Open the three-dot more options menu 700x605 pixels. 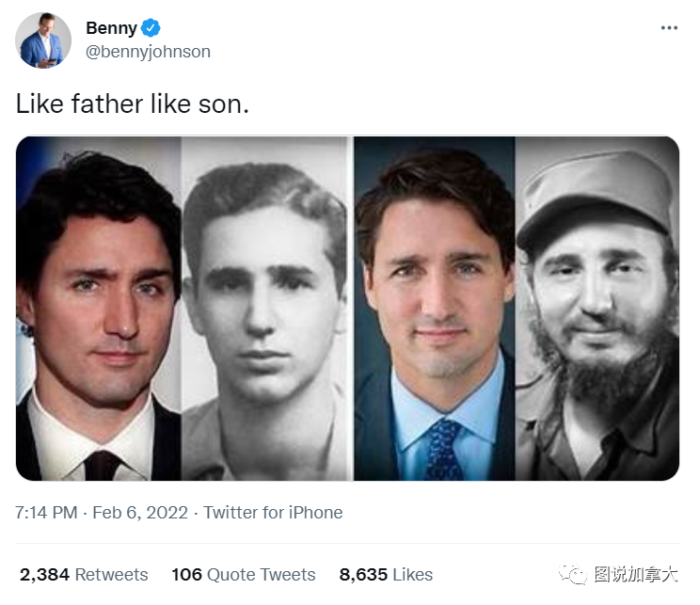click(x=669, y=28)
